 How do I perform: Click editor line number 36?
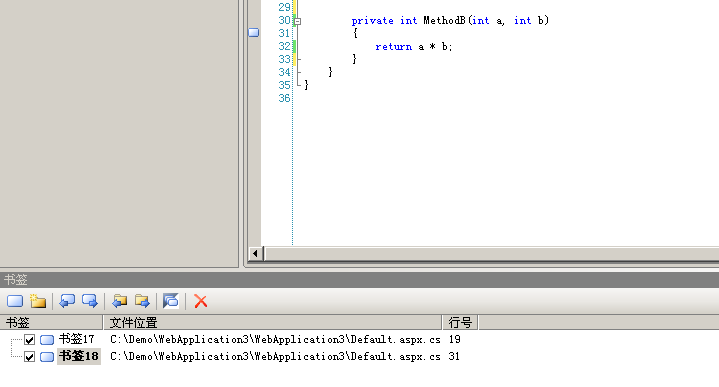[x=284, y=99]
